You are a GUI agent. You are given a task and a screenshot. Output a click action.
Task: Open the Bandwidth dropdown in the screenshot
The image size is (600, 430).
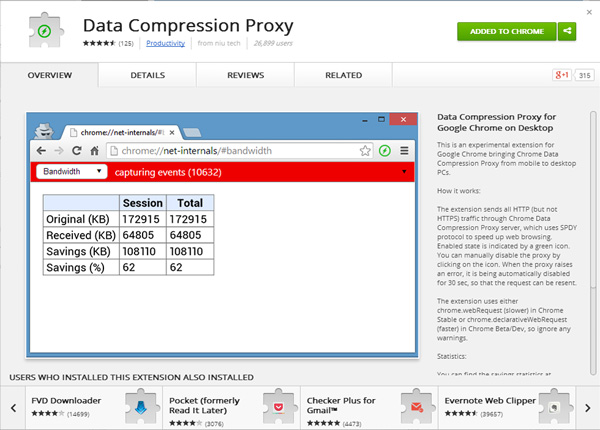72,171
